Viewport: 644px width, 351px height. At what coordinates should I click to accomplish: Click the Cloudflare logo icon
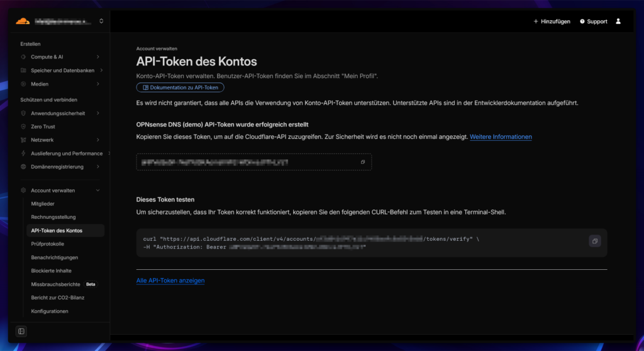23,21
